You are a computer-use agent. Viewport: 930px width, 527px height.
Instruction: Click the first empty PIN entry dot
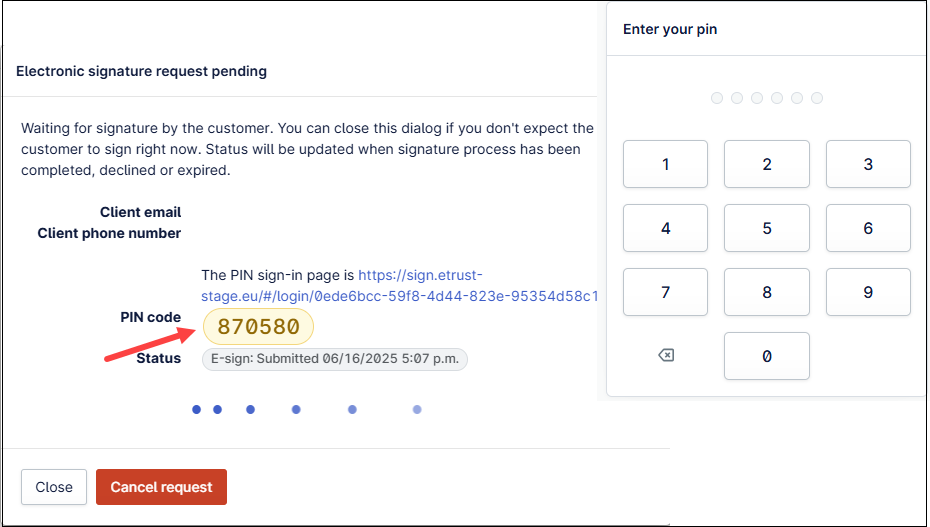point(717,98)
